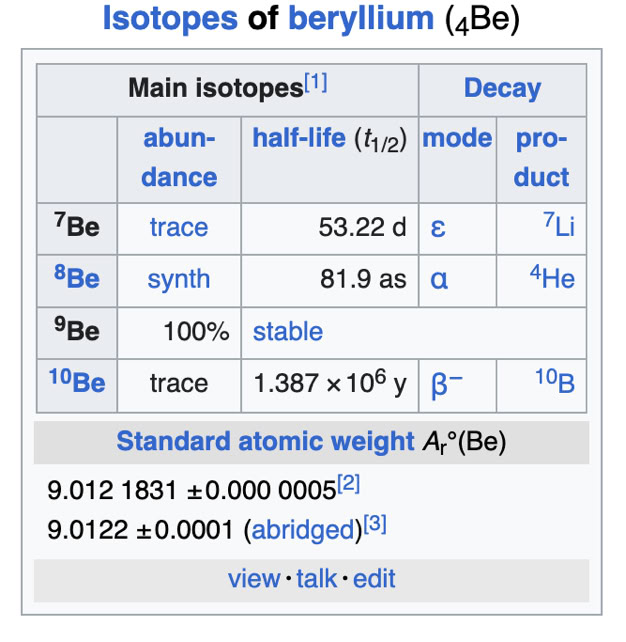This screenshot has width=626, height=642.
Task: Open the alpha decay mode link
Action: pos(438,281)
